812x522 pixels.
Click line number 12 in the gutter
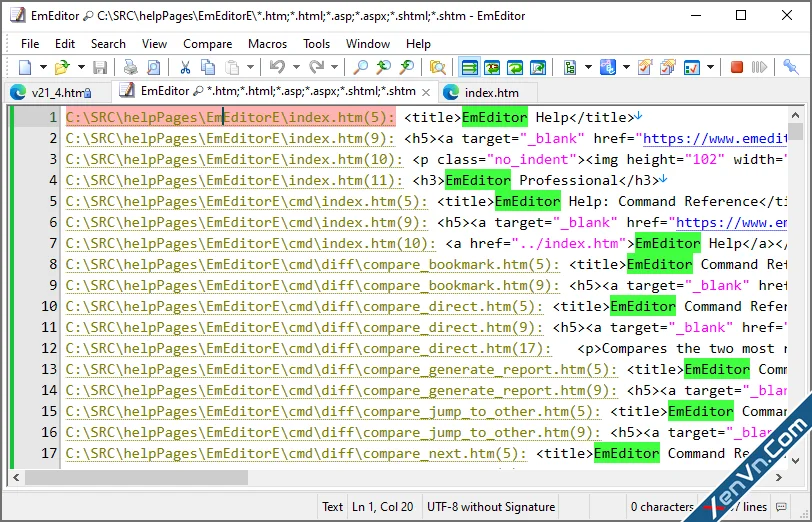point(49,349)
